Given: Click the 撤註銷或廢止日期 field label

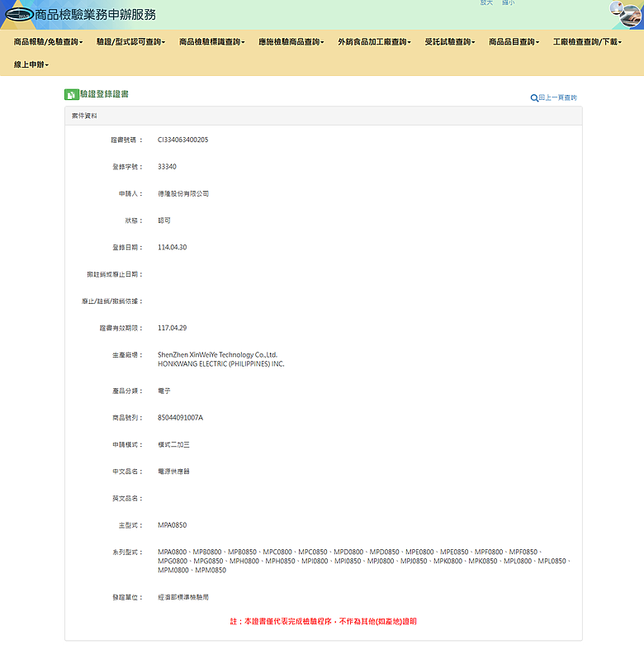Looking at the screenshot, I should tap(115, 274).
